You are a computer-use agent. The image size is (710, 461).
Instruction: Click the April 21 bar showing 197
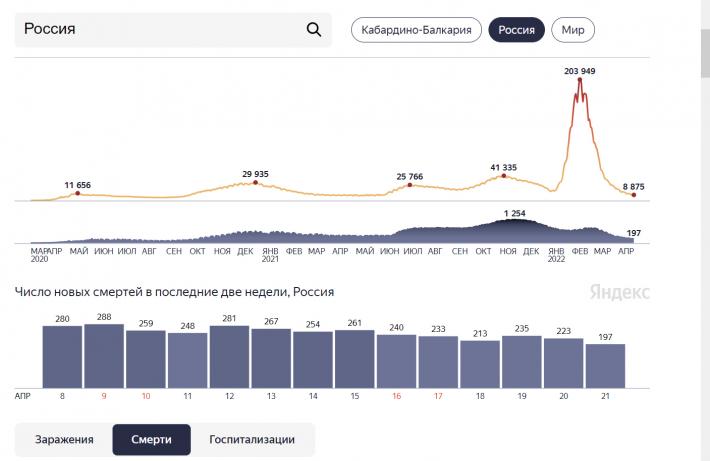pos(605,366)
